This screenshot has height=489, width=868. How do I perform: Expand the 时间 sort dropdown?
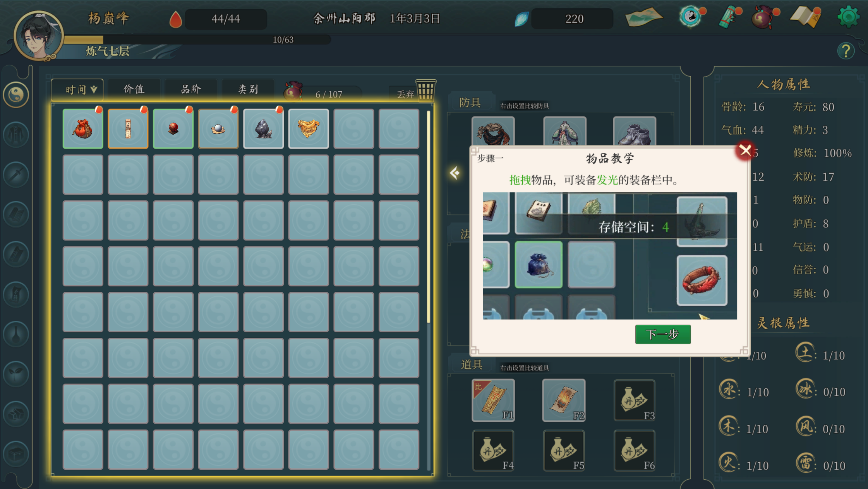pyautogui.click(x=77, y=90)
